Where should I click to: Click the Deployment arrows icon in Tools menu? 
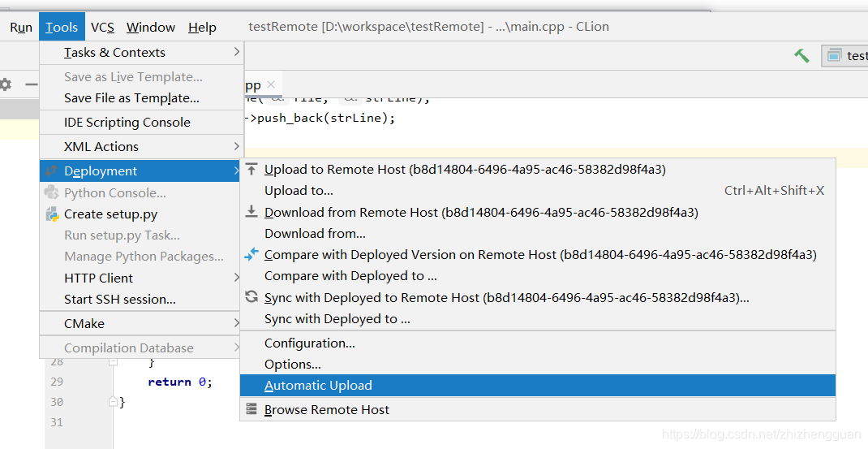(x=51, y=171)
